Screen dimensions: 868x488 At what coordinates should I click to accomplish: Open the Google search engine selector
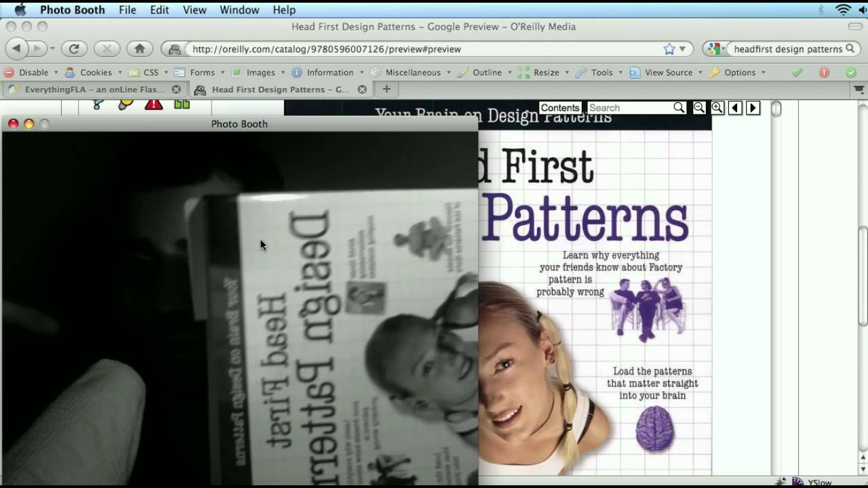[716, 49]
